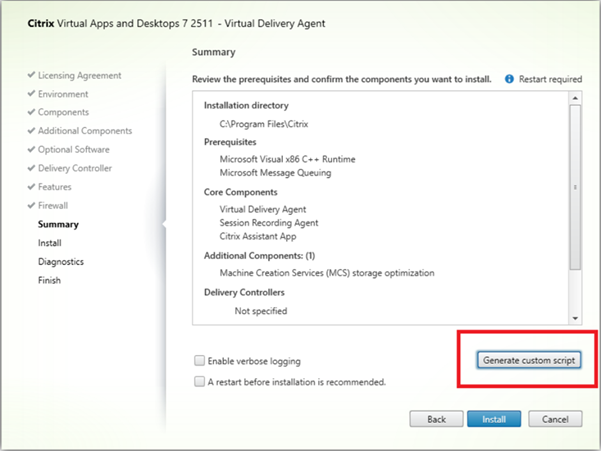This screenshot has width=601, height=451.
Task: Click the Delivery Controller checkmark icon
Action: coord(31,168)
